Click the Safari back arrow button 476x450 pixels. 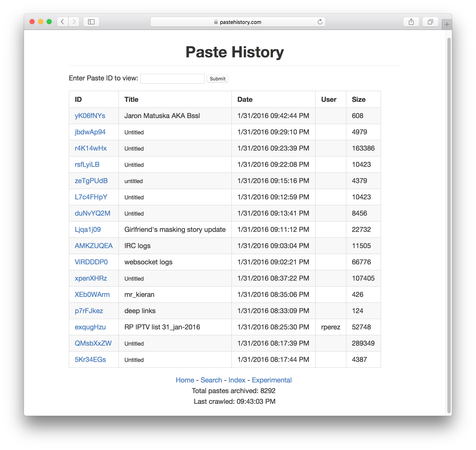(x=63, y=22)
